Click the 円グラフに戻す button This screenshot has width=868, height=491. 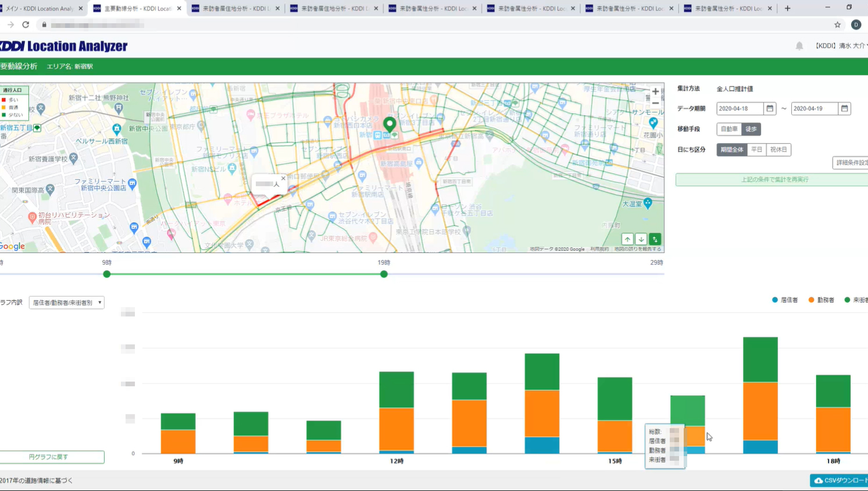(x=49, y=457)
